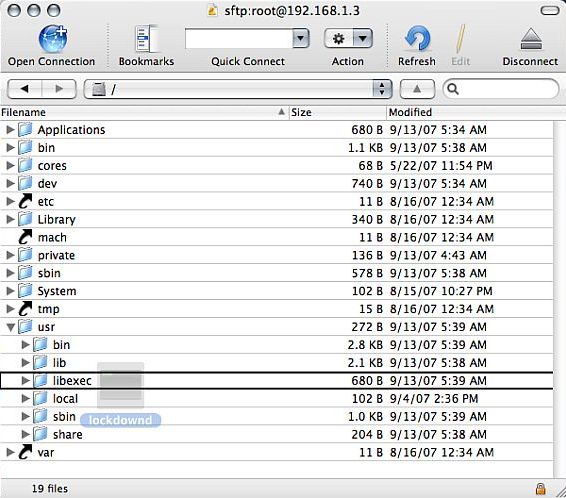This screenshot has height=498, width=566.
Task: Collapse the usr folder tree
Action: (x=11, y=327)
